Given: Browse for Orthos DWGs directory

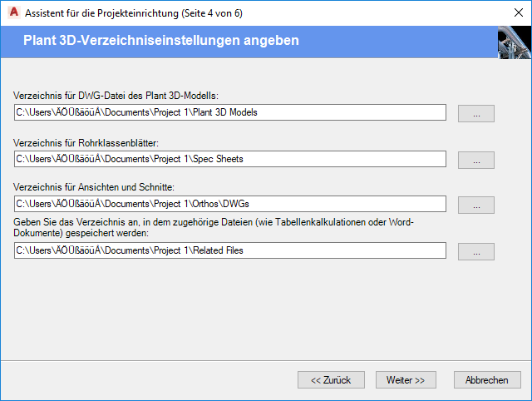Looking at the screenshot, I should pos(476,205).
